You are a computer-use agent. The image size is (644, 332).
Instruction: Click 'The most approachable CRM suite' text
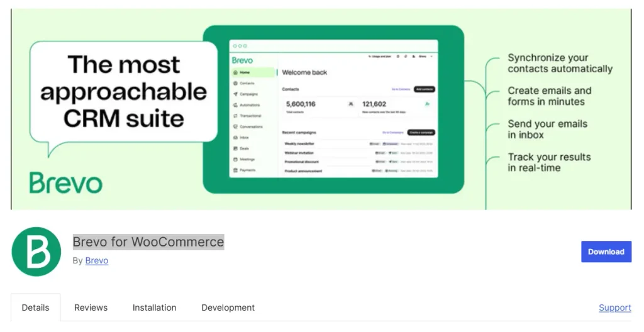click(x=124, y=91)
